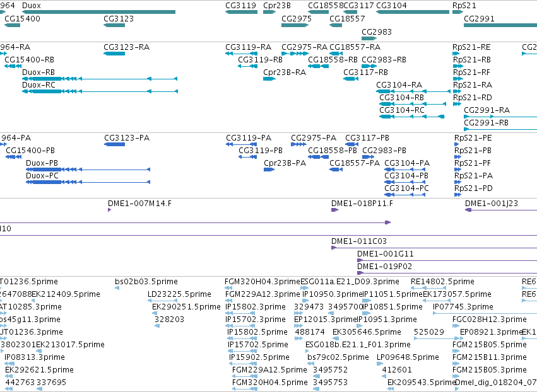Open the CG3123 gene in the gene track
The height and width of the screenshot is (392, 537).
[x=119, y=18]
